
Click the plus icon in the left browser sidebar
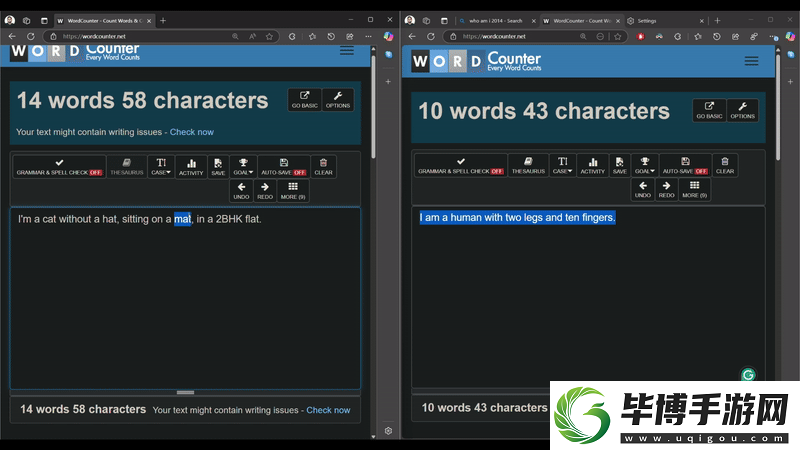388,82
